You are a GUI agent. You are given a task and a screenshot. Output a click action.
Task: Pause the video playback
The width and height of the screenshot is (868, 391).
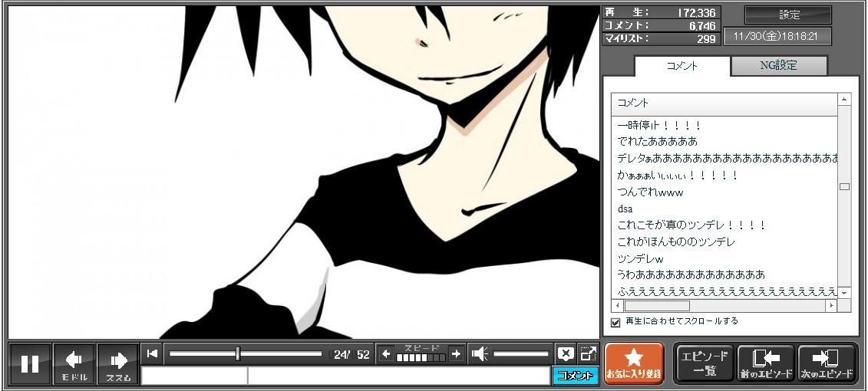pyautogui.click(x=30, y=363)
